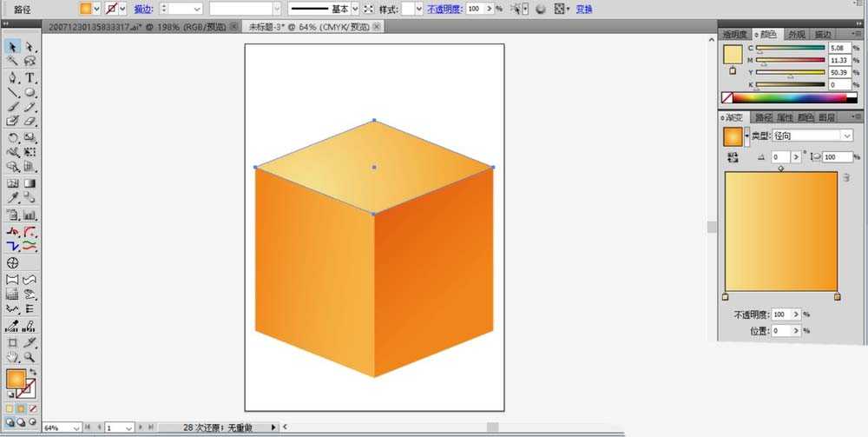Click the color spectrum bar
This screenshot has width=868, height=437.
click(795, 98)
